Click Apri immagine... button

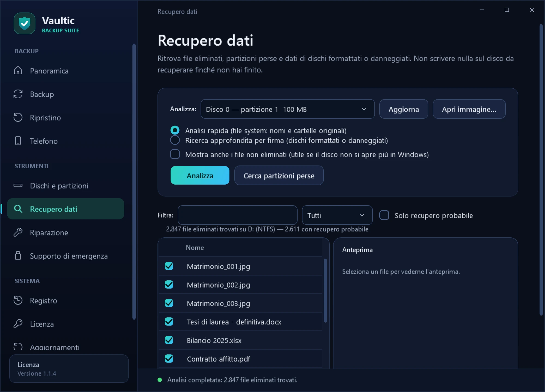pyautogui.click(x=469, y=109)
